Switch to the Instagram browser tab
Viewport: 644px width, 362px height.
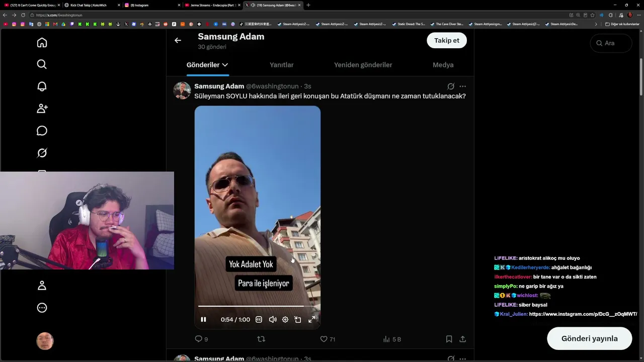coord(152,5)
